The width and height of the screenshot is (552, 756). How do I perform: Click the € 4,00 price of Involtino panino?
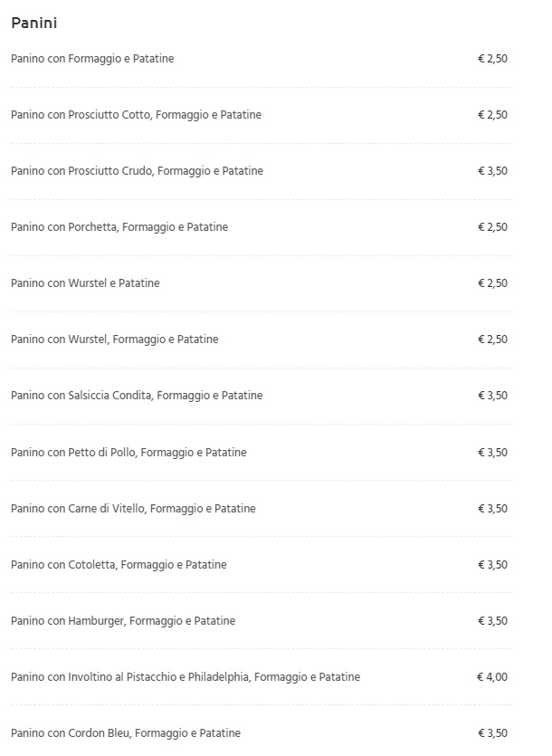[492, 677]
